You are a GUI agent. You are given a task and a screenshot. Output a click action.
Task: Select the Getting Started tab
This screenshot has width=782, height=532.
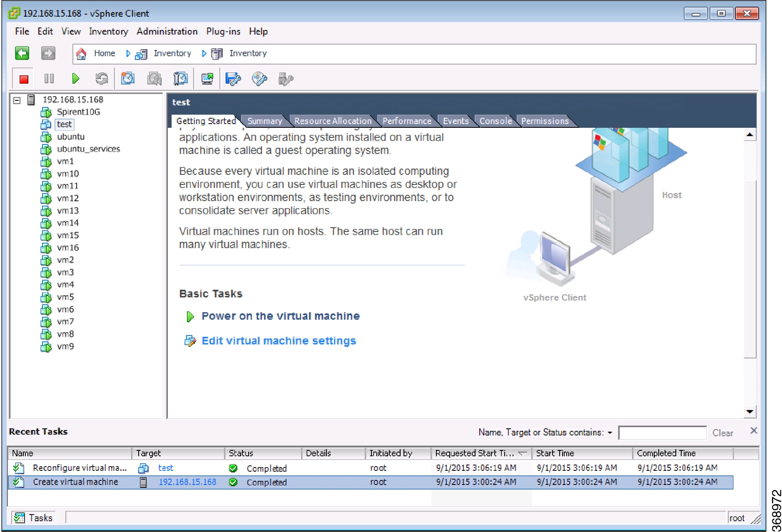point(206,121)
